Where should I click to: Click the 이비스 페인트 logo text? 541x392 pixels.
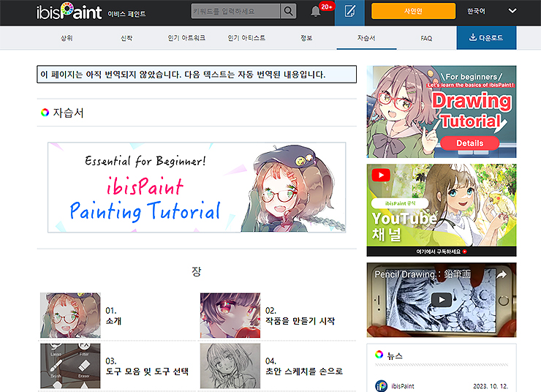(x=126, y=14)
